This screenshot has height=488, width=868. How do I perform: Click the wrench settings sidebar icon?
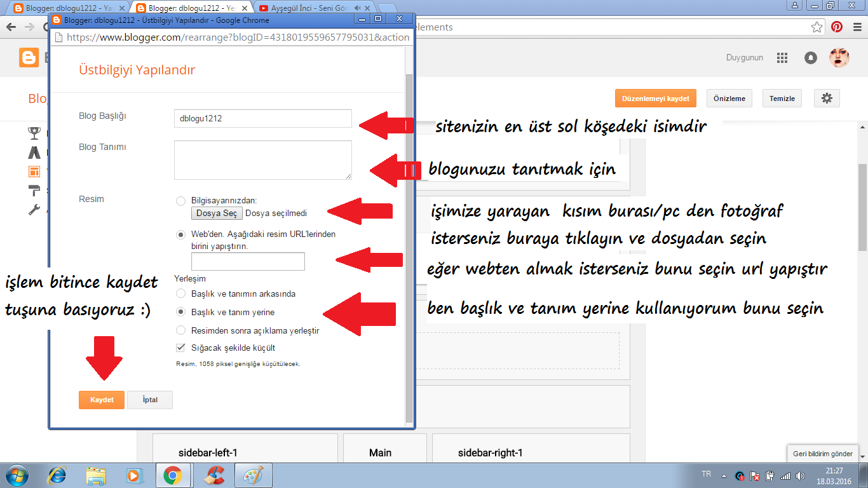coord(34,209)
